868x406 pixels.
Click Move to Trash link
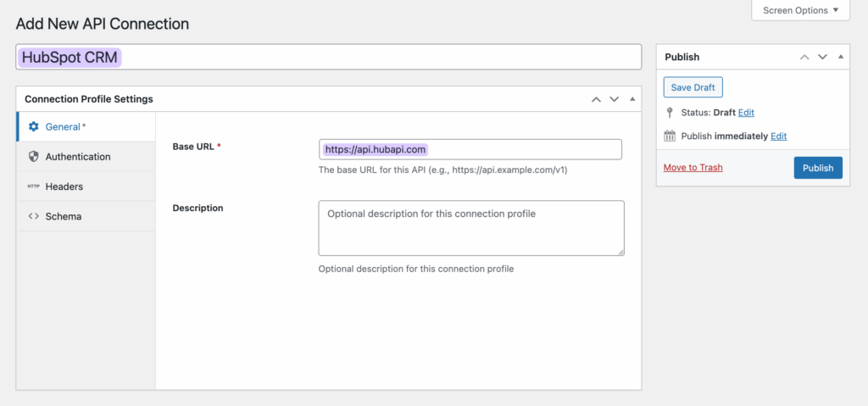pos(693,168)
